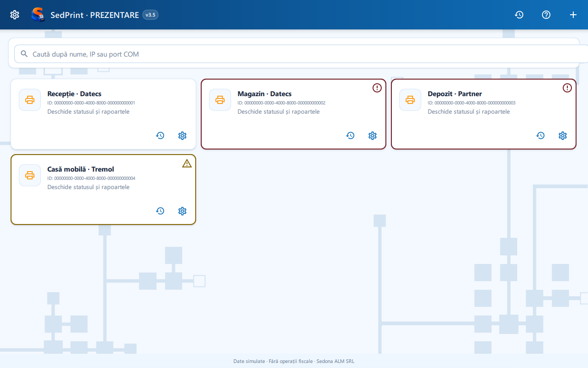Show error alert on Depozit · Partner card
This screenshot has height=368, width=588.
tap(567, 88)
